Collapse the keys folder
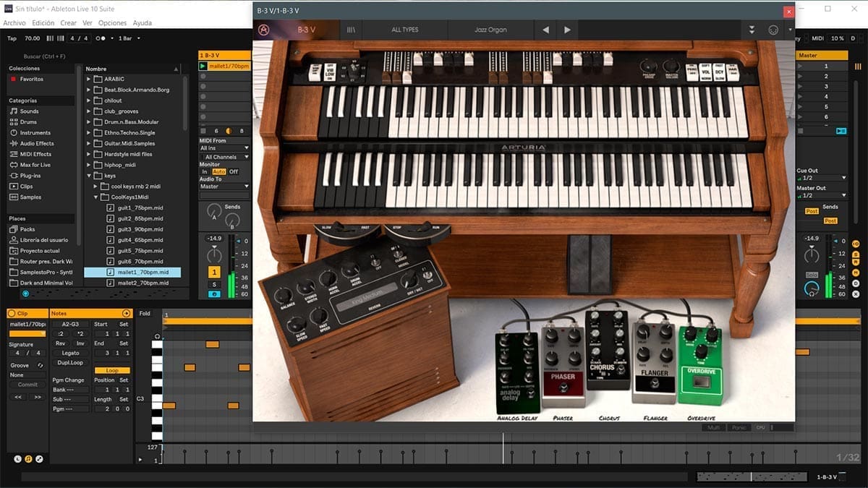The image size is (868, 488). coord(90,176)
